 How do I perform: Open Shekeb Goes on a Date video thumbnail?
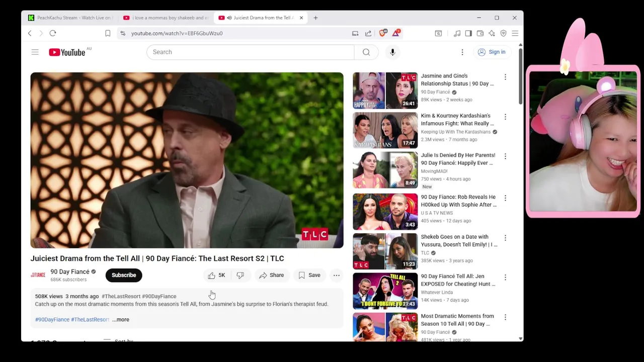(385, 251)
